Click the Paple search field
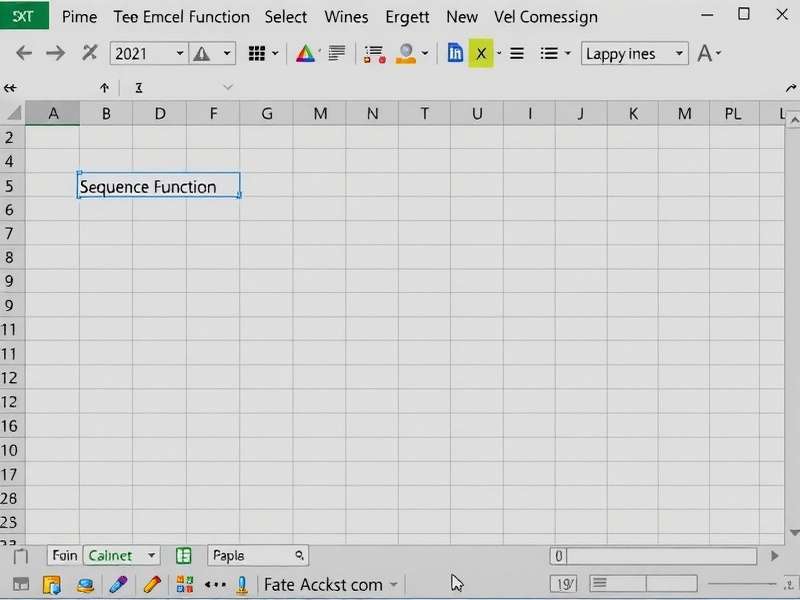The width and height of the screenshot is (800, 600). (x=257, y=556)
